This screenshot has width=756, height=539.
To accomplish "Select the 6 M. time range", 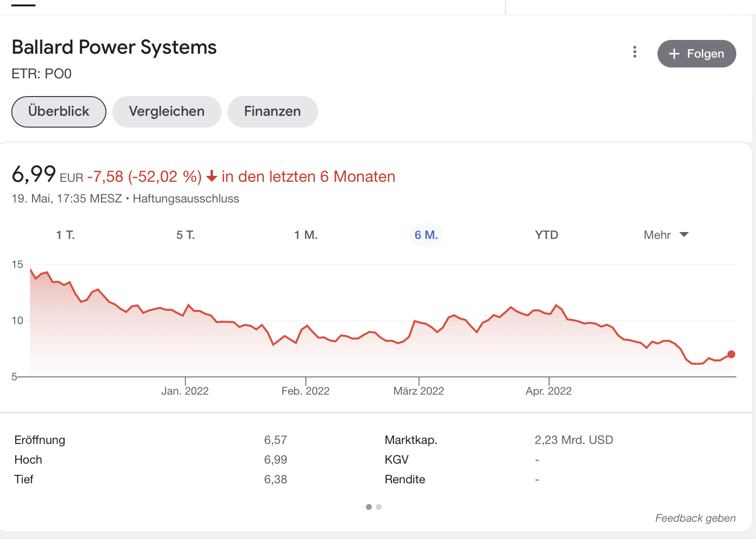I will point(426,235).
